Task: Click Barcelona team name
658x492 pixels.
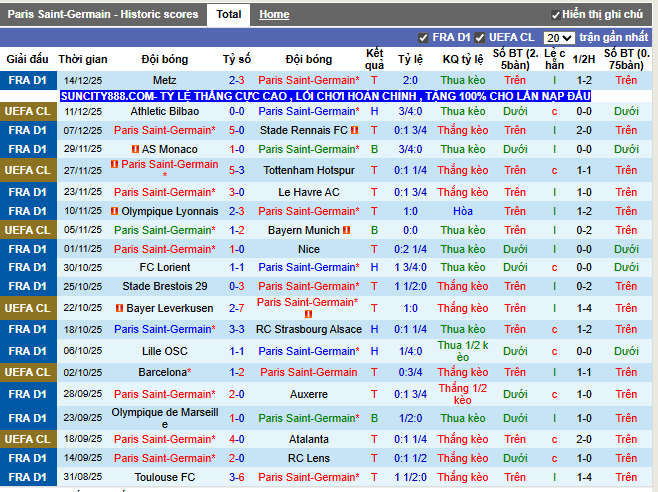Action: click(x=163, y=372)
